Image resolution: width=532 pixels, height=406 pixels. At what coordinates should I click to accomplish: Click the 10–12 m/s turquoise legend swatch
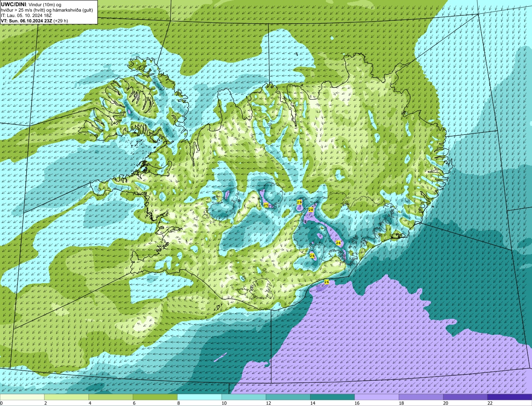(x=244, y=397)
